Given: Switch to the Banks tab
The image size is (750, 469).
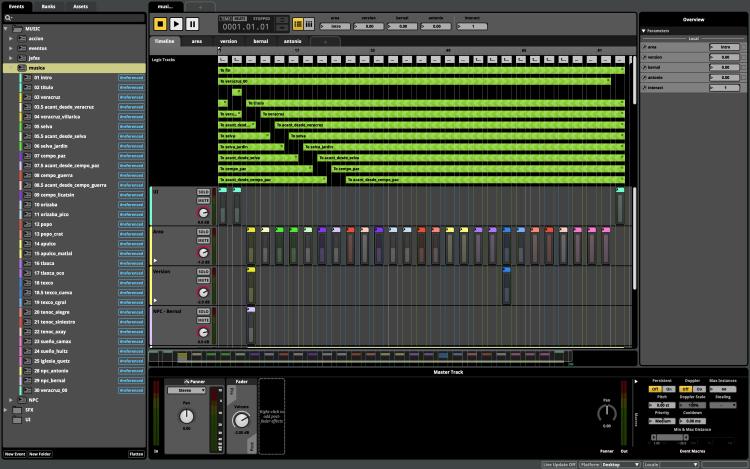Looking at the screenshot, I should (48, 5).
